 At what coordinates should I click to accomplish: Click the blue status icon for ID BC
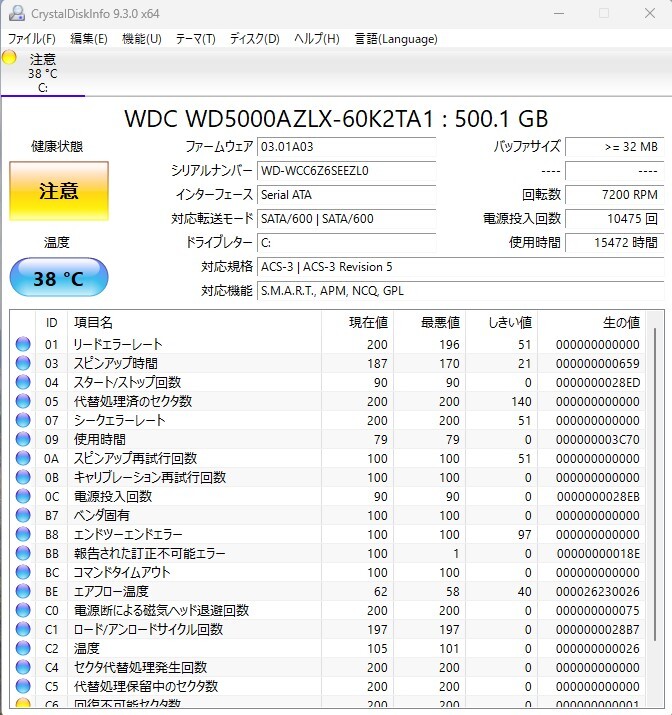[x=23, y=572]
